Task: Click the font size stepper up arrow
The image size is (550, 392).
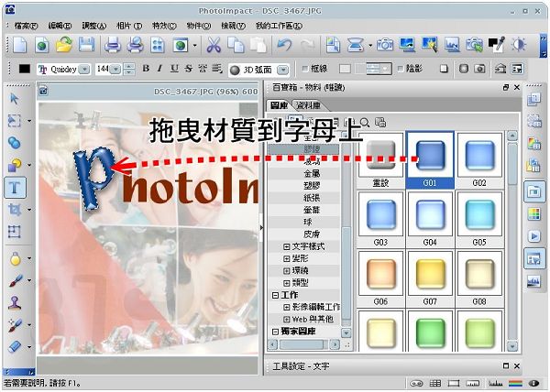Action: coord(129,66)
